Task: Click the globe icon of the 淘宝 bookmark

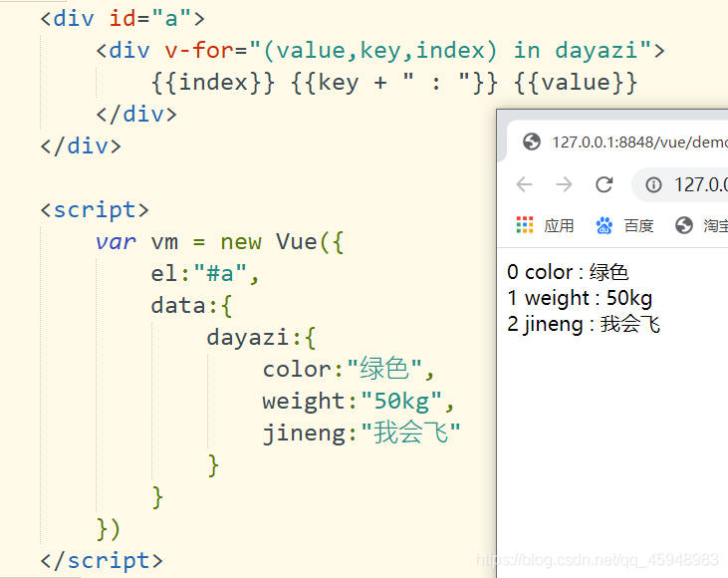Action: click(x=684, y=225)
